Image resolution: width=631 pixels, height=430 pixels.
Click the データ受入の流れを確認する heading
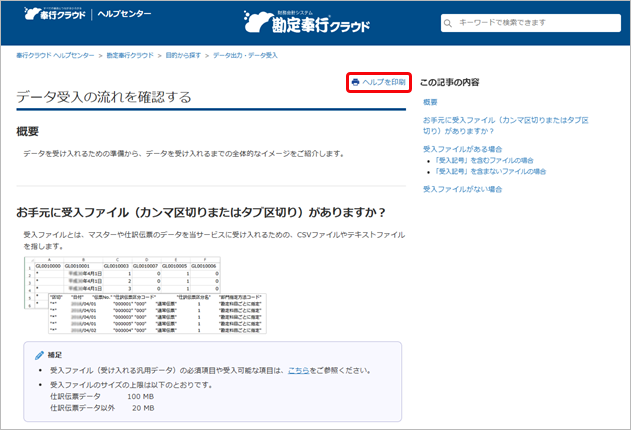(104, 97)
